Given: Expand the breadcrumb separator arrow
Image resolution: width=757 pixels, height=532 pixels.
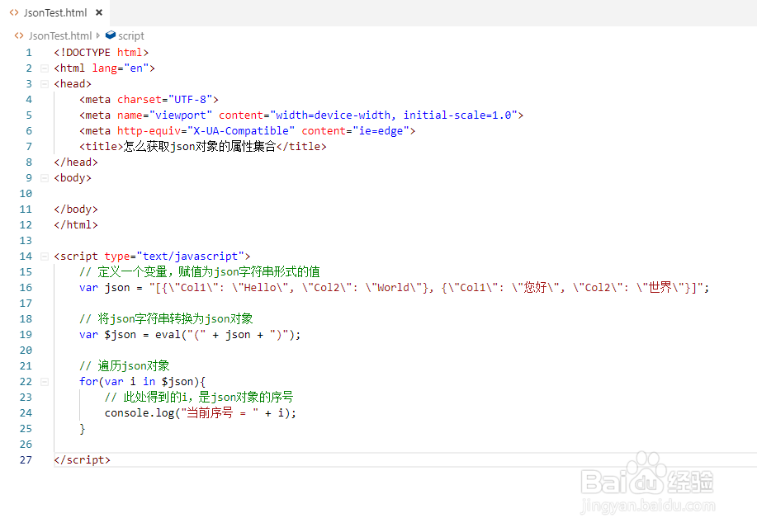Looking at the screenshot, I should point(98,35).
